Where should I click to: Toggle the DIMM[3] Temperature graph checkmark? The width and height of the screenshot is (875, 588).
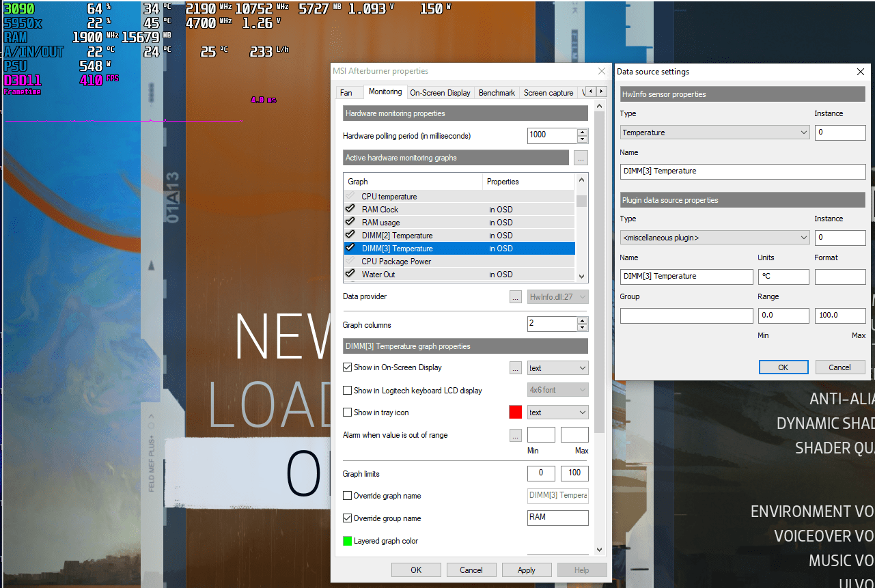tap(350, 249)
